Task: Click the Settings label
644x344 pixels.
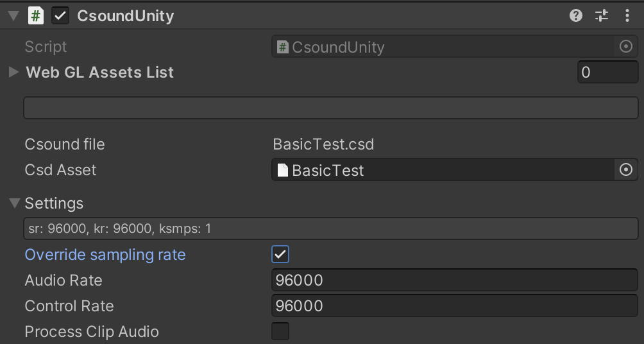Action: pos(54,203)
